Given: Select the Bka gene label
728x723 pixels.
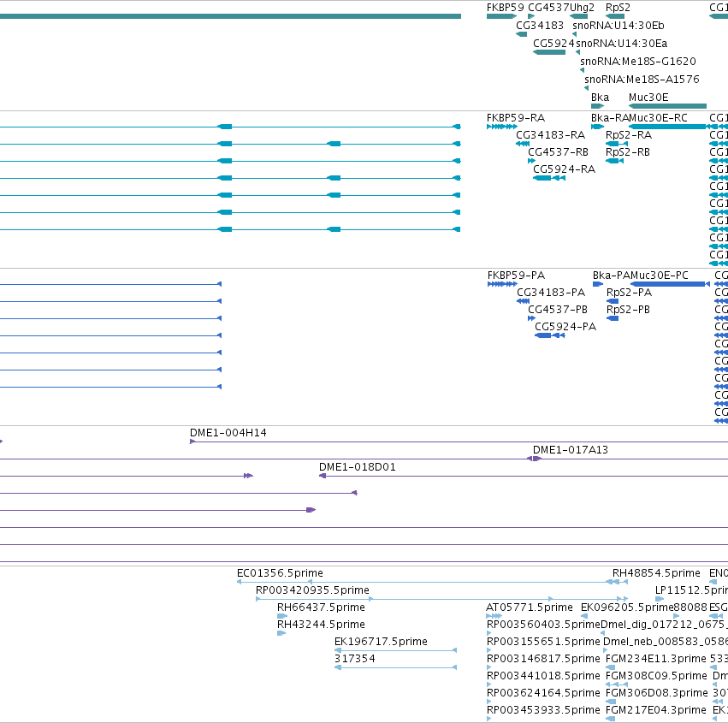Looking at the screenshot, I should pyautogui.click(x=600, y=98).
